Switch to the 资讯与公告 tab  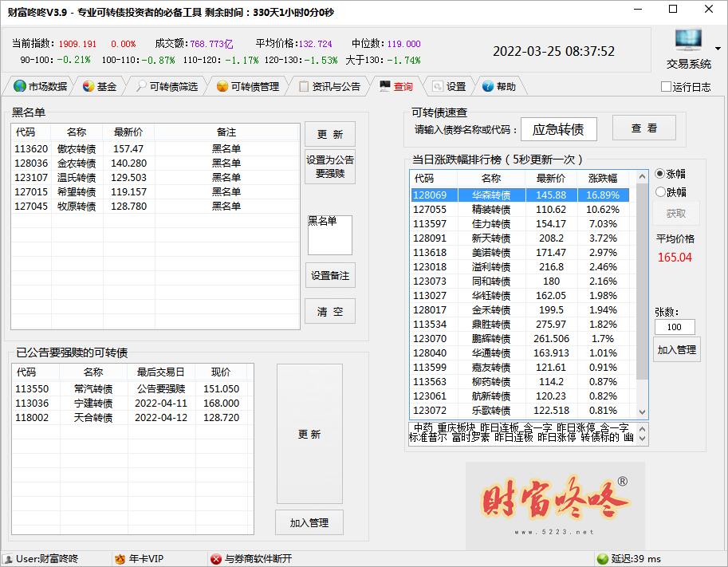329,86
